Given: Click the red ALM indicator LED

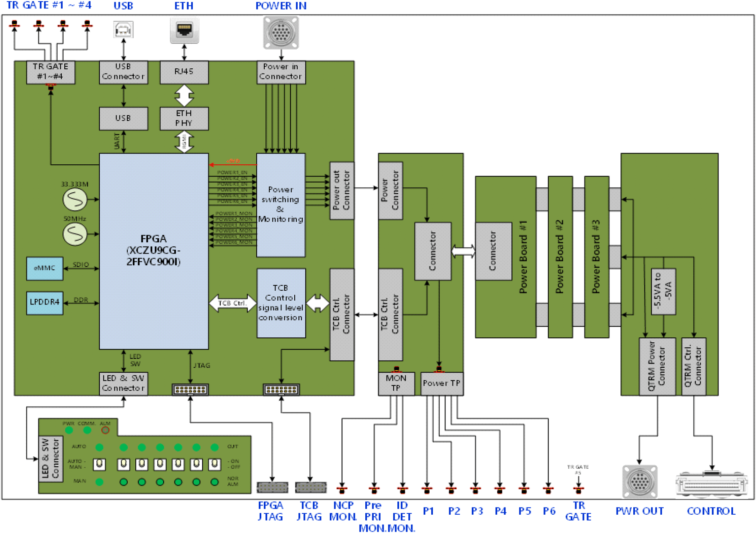Looking at the screenshot, I should tap(105, 430).
